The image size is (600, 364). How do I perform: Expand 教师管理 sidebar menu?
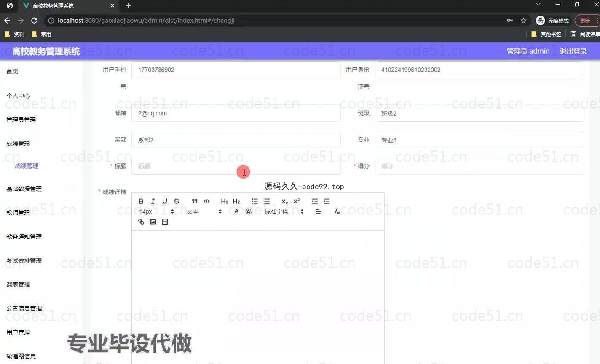[18, 213]
